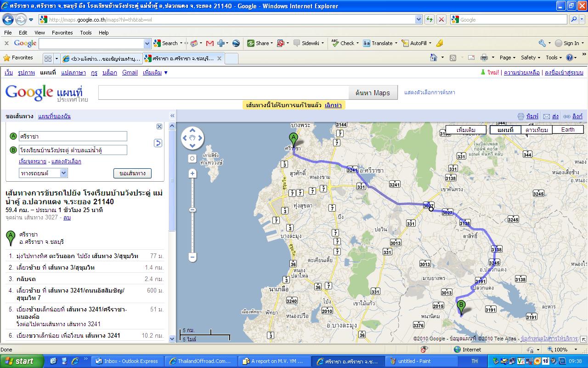Click the Gmail link in top navigation
588x368 pixels.
coord(130,73)
